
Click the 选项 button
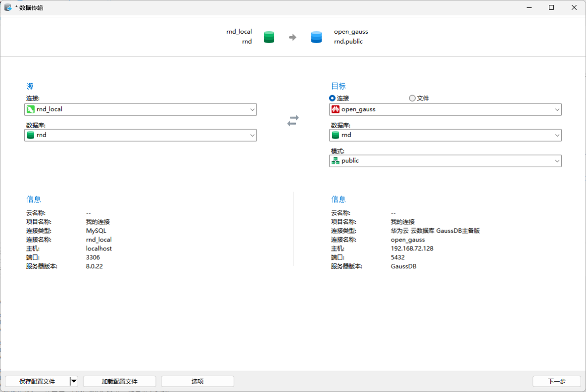point(197,381)
